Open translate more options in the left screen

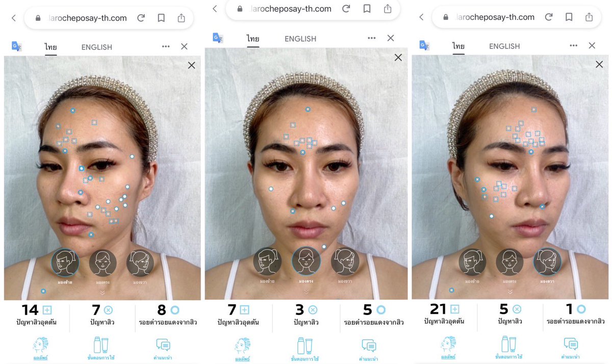coord(166,46)
